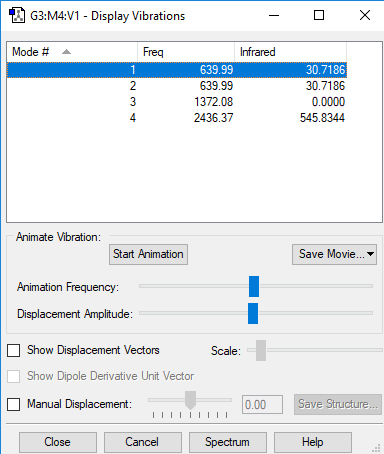Click the Help button
This screenshot has height=454, width=384.
click(313, 442)
